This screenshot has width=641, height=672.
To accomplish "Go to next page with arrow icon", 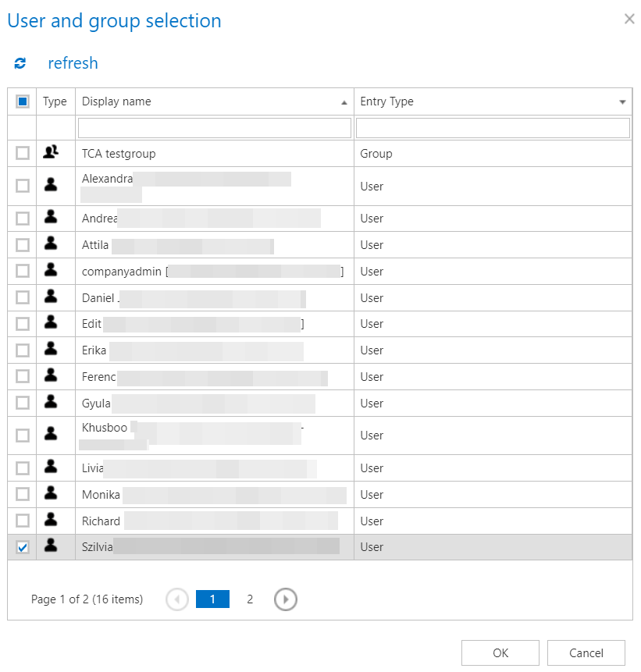I will [x=286, y=599].
